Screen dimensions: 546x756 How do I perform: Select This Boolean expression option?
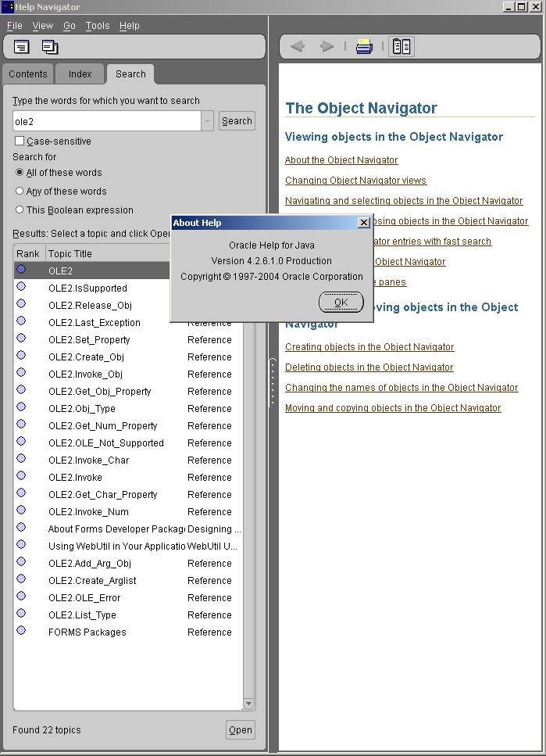tap(20, 210)
